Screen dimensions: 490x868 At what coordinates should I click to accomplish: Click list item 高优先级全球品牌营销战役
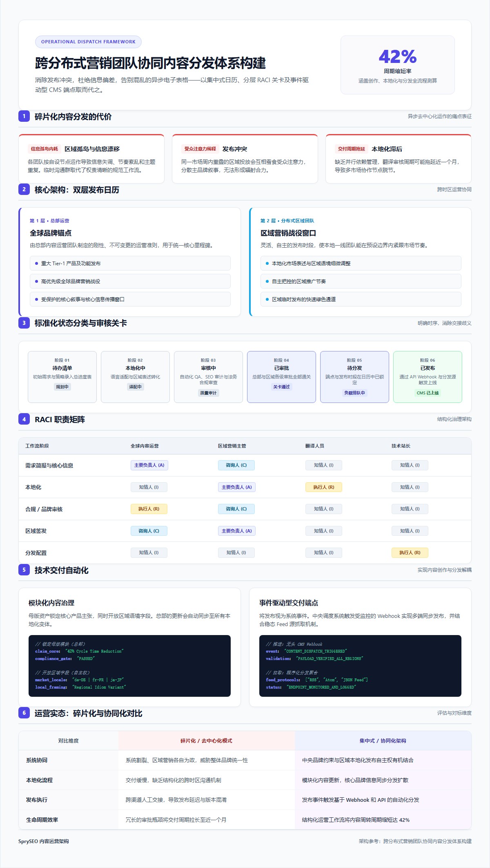pyautogui.click(x=130, y=281)
